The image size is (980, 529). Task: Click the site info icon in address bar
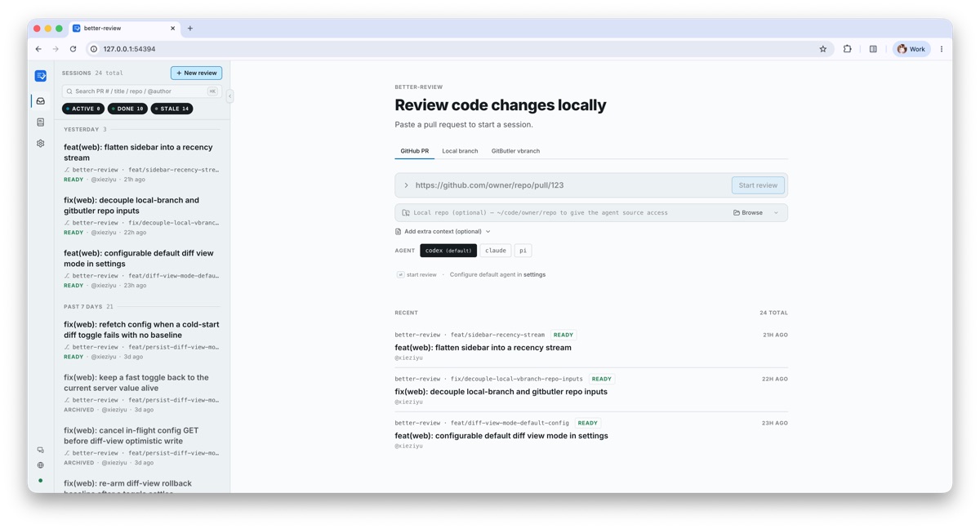coord(94,49)
